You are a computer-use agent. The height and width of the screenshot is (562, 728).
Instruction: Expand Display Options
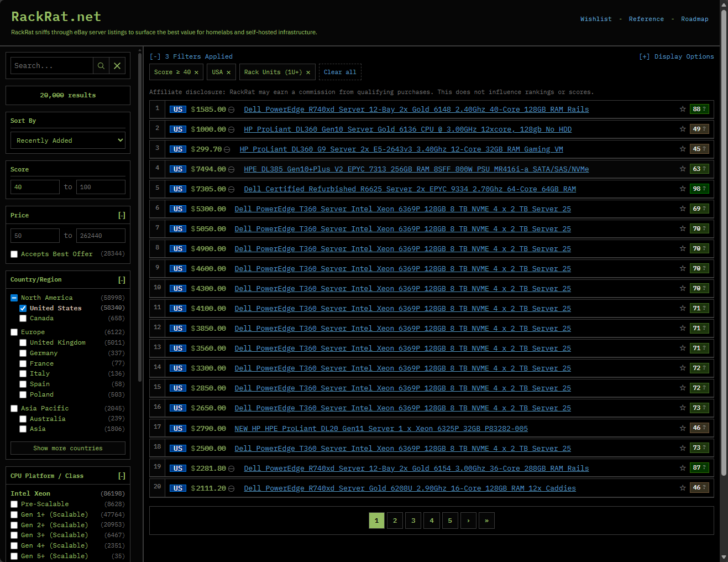tap(677, 56)
